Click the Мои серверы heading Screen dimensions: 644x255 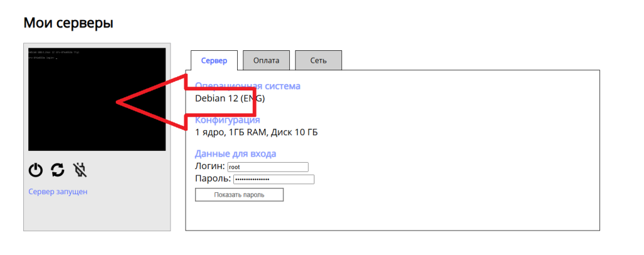coord(68,23)
